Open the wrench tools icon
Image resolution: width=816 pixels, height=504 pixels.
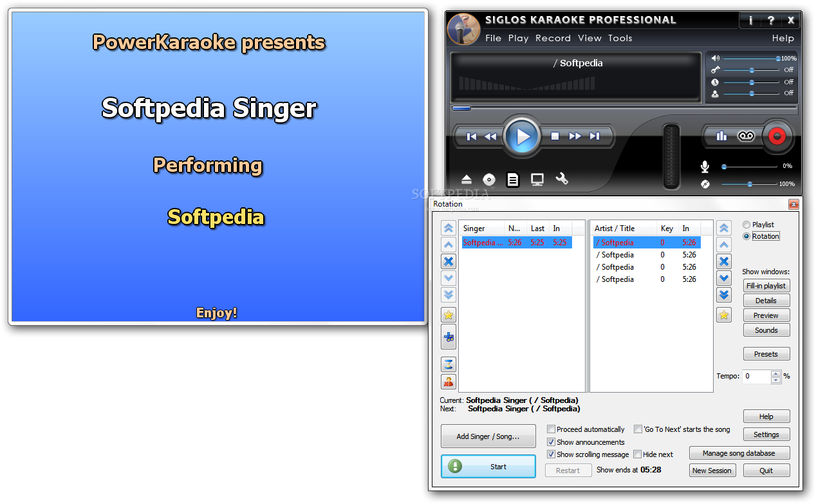[562, 179]
